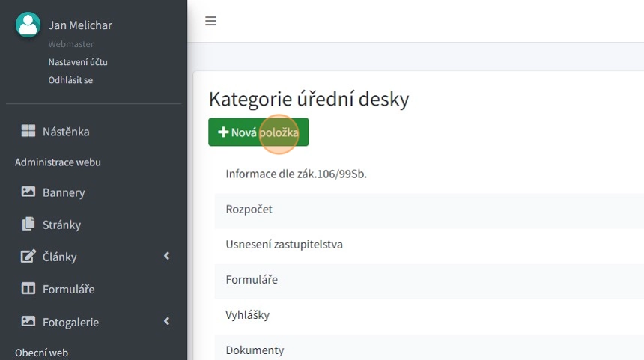The width and height of the screenshot is (644, 360).
Task: Click the Fotogalerie picture icon
Action: (28, 322)
